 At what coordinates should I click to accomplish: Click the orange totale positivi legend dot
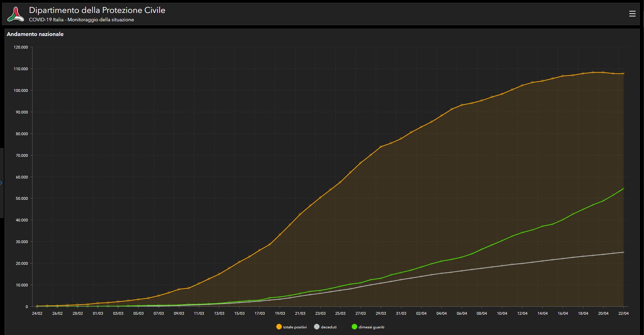[x=279, y=327]
